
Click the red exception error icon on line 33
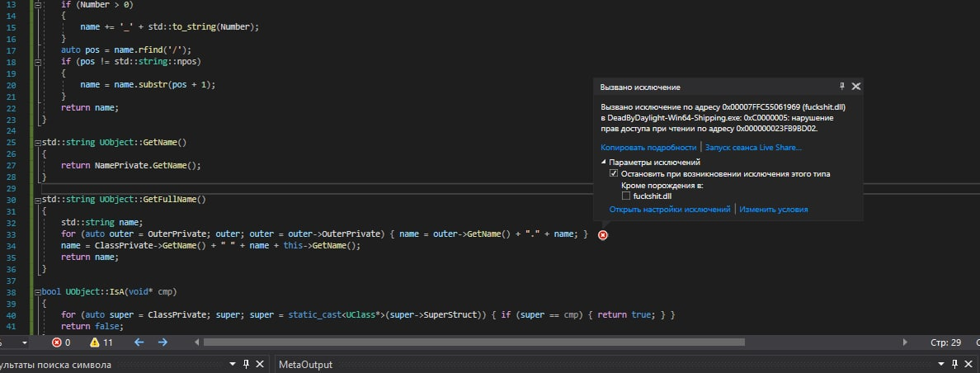click(603, 235)
